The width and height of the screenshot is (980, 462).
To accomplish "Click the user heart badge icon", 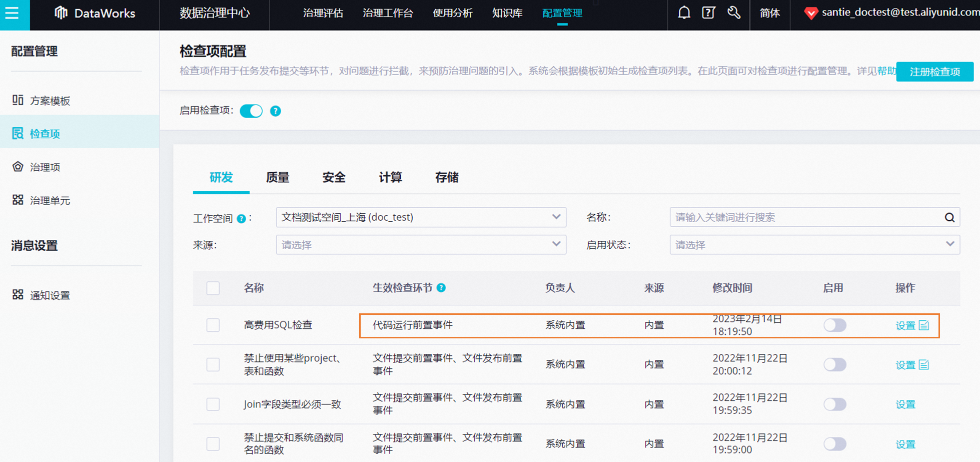I will 811,14.
